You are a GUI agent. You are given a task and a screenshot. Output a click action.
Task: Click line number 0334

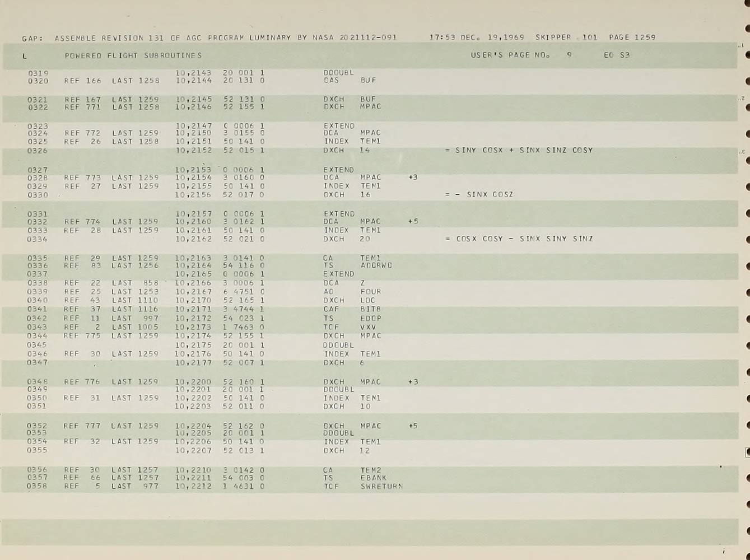38,239
